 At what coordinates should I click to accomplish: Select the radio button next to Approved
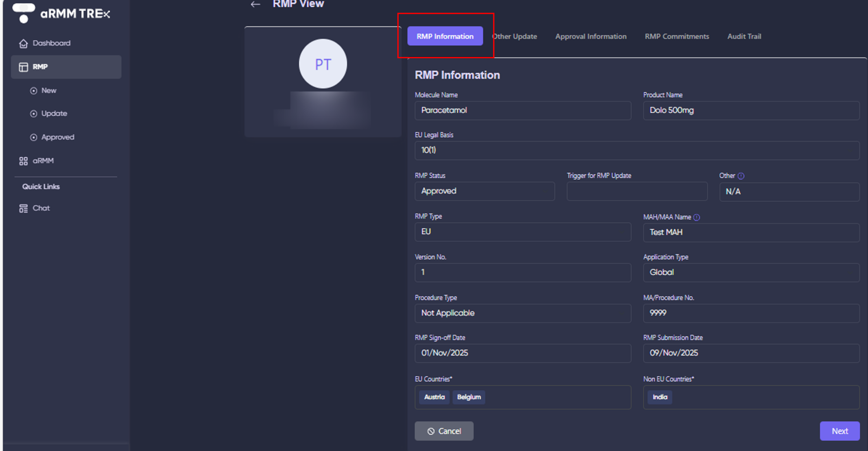click(34, 137)
